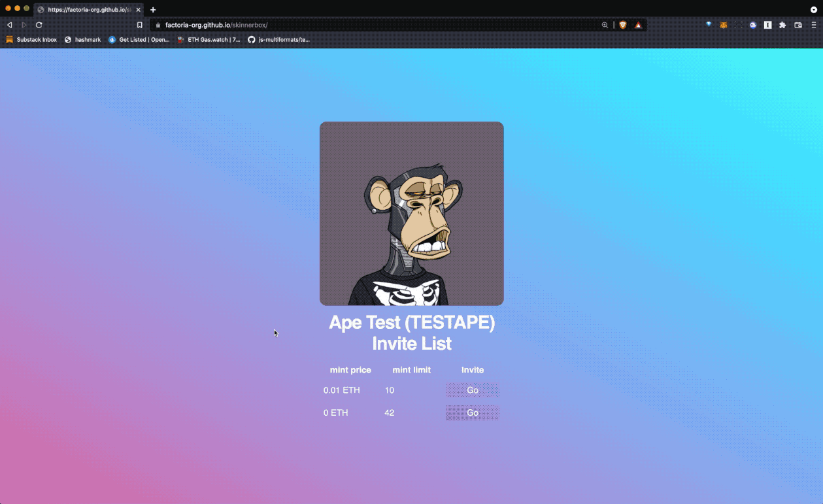Click the ape NFT image

(x=412, y=214)
